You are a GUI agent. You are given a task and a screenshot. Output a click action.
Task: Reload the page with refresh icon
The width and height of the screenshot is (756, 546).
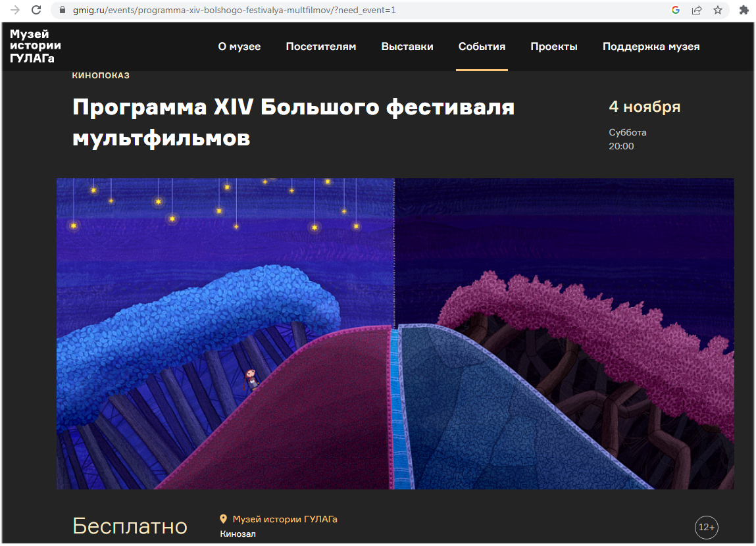[x=36, y=10]
